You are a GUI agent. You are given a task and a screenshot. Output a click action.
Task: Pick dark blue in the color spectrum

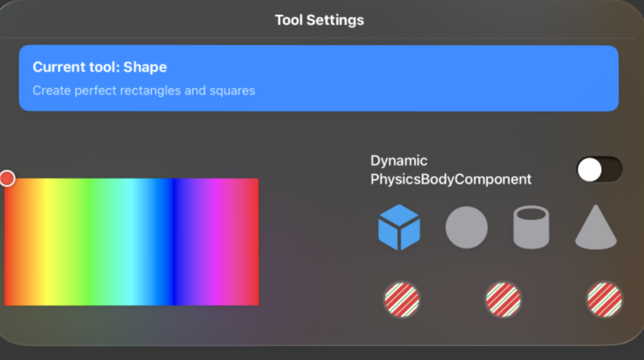click(x=175, y=242)
